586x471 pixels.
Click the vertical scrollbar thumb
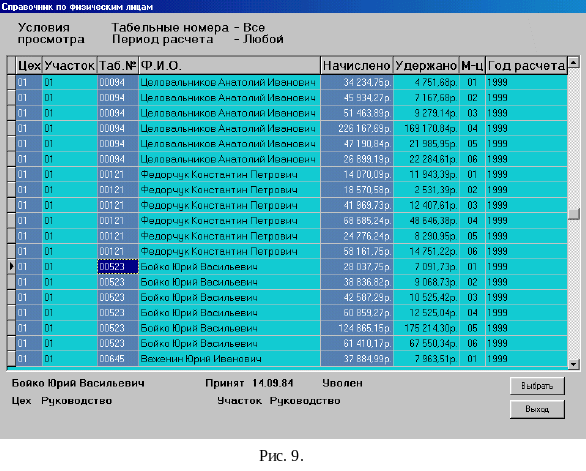(573, 214)
